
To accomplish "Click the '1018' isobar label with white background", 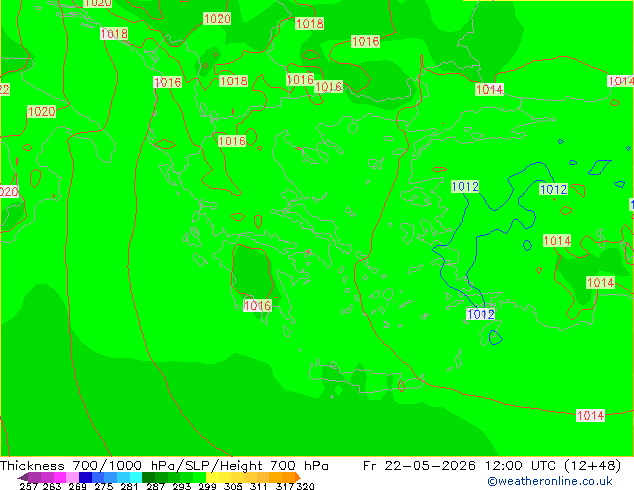I will (x=114, y=33).
